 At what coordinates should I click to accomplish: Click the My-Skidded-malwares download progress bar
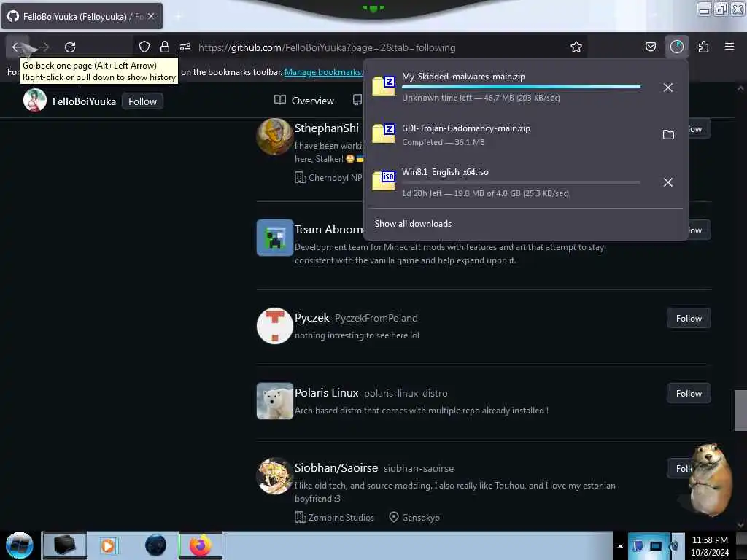[521, 87]
